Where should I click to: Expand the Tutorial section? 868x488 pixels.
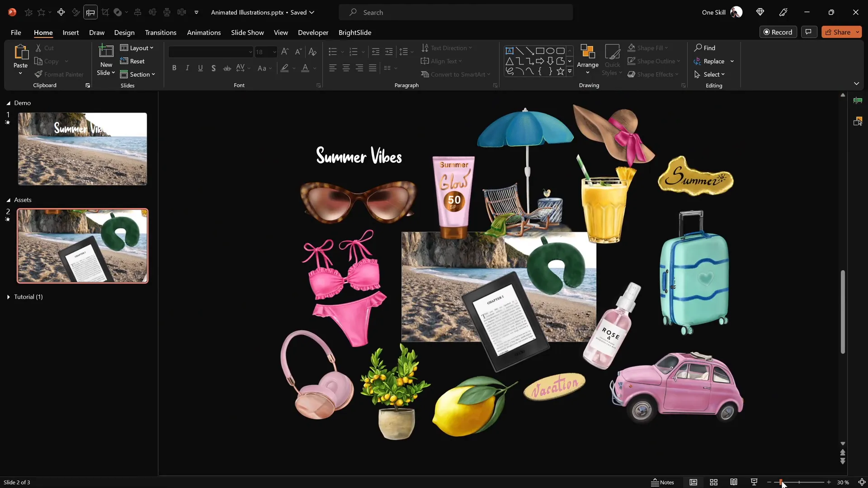8,297
